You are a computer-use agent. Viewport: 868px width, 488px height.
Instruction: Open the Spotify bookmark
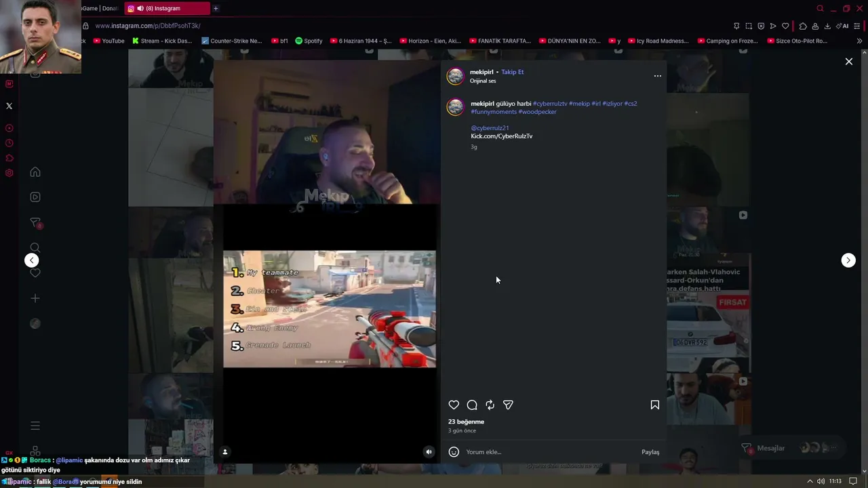point(309,41)
